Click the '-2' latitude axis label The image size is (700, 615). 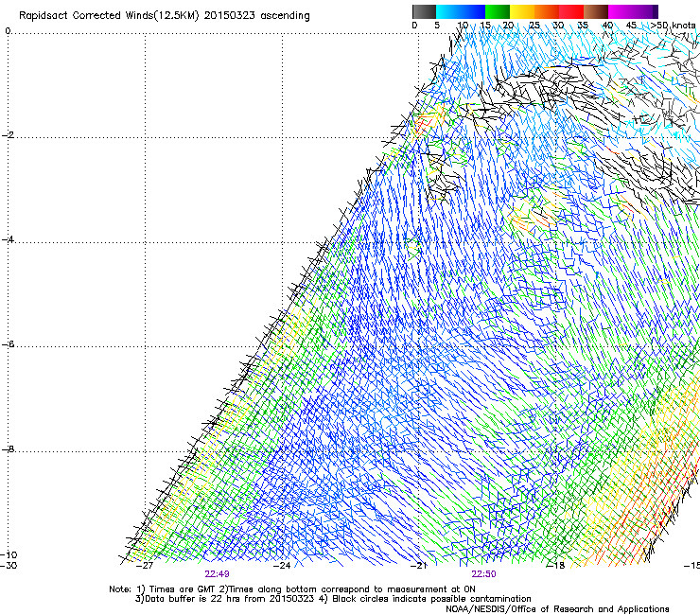click(8, 135)
